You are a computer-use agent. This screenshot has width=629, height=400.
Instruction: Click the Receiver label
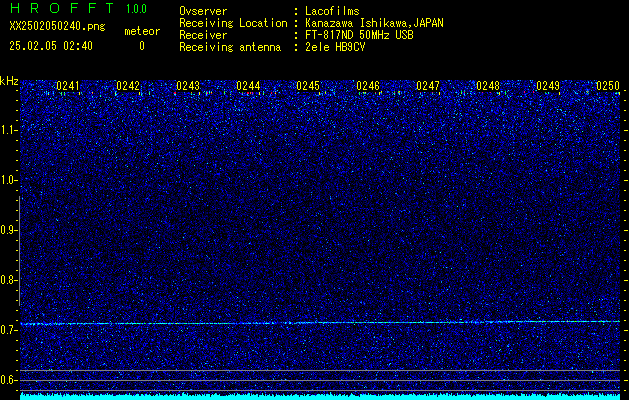coord(203,35)
